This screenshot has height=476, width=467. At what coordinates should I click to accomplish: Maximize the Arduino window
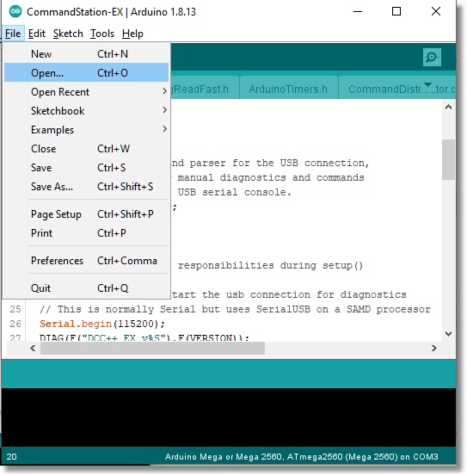(396, 12)
